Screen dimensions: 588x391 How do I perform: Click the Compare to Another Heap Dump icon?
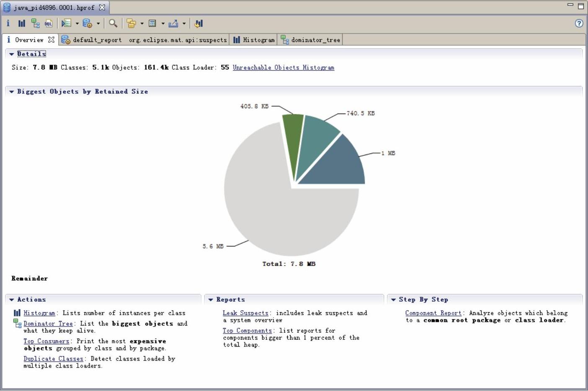click(199, 23)
